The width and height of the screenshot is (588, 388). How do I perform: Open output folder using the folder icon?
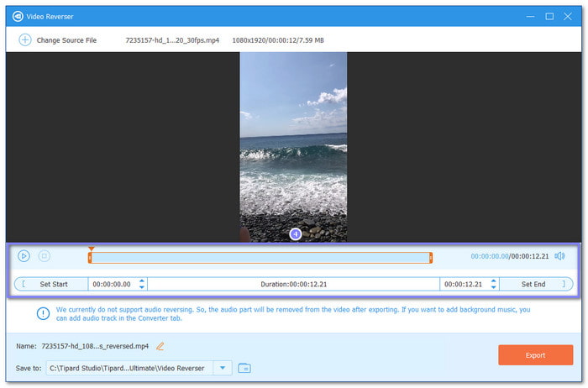(x=244, y=368)
